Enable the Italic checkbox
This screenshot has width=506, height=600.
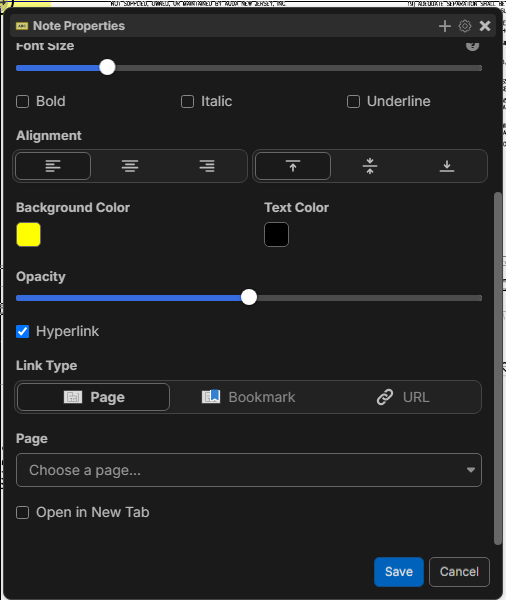[x=188, y=102]
